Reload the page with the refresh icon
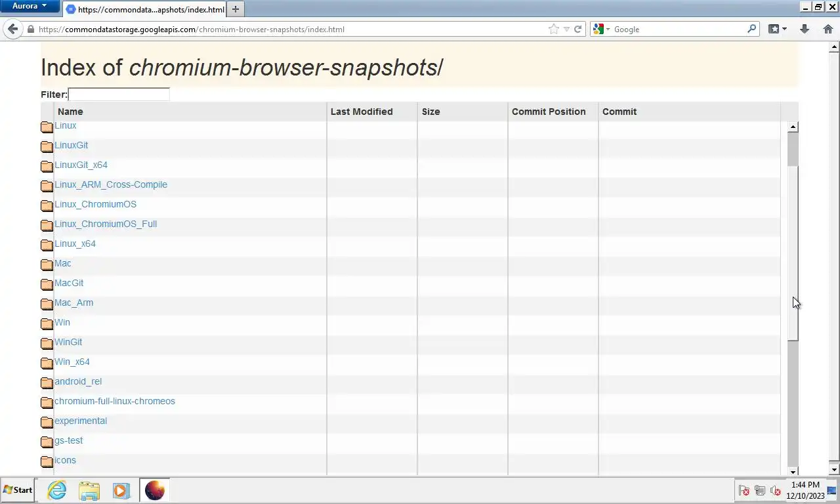 click(578, 29)
